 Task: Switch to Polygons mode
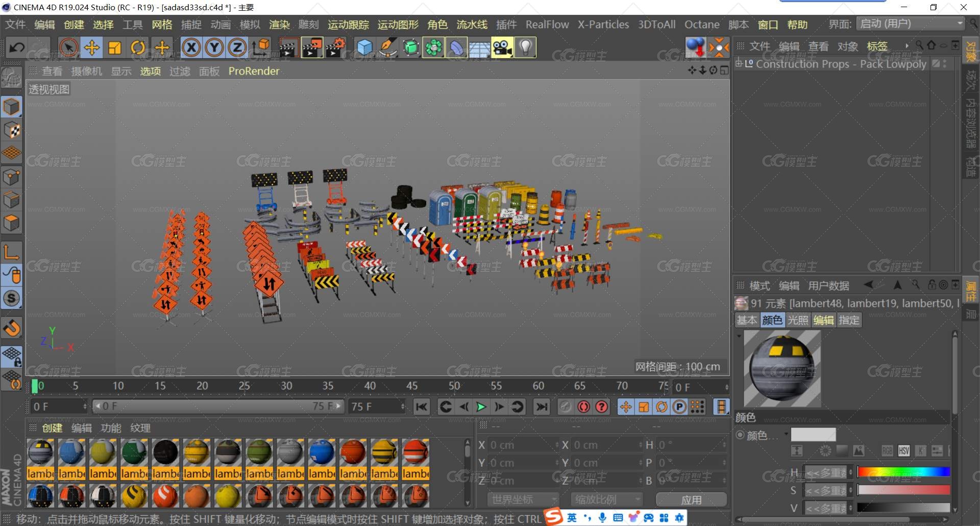[x=12, y=223]
